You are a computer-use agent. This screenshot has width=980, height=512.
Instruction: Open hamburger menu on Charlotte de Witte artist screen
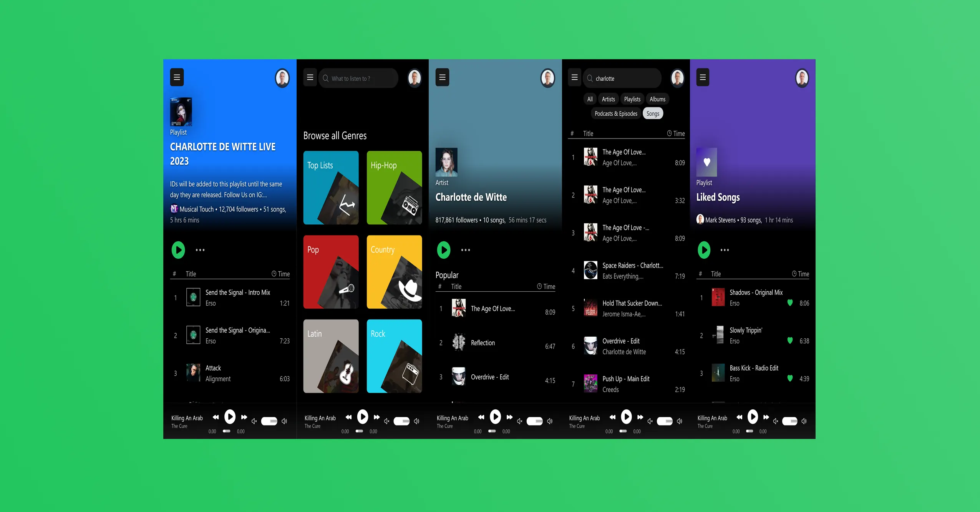(442, 77)
